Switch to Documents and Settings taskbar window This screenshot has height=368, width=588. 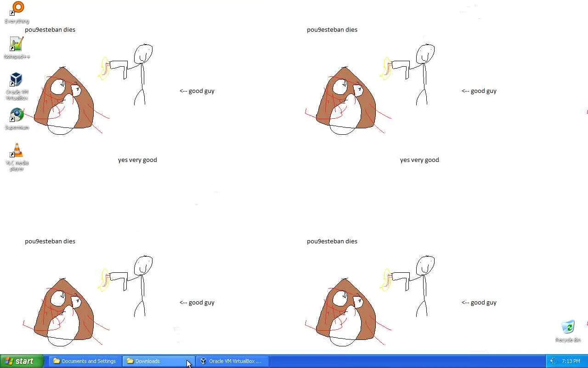click(85, 361)
